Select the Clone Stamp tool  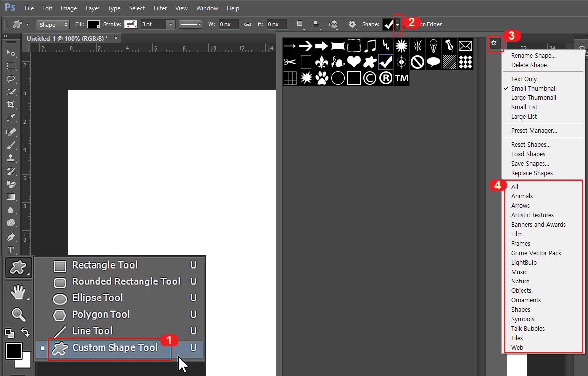(11, 158)
